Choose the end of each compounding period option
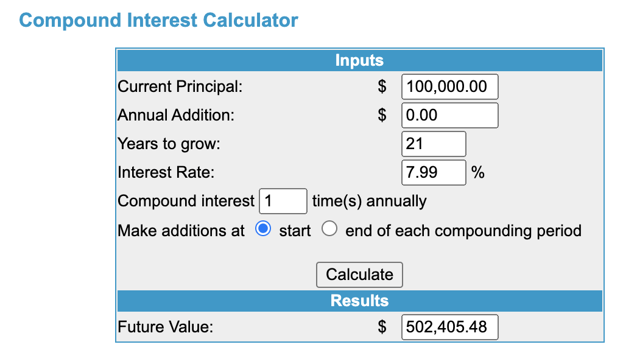Image resolution: width=637 pixels, height=364 pixels. [329, 230]
